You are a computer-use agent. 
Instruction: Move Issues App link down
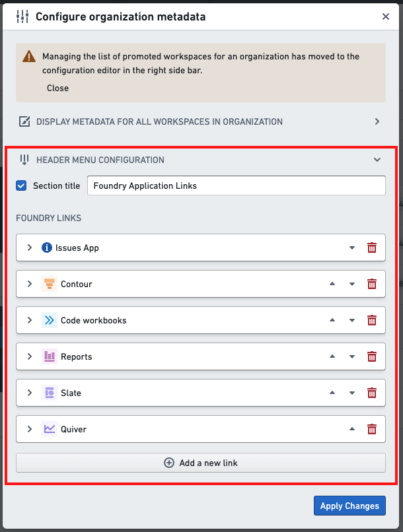[x=352, y=248]
